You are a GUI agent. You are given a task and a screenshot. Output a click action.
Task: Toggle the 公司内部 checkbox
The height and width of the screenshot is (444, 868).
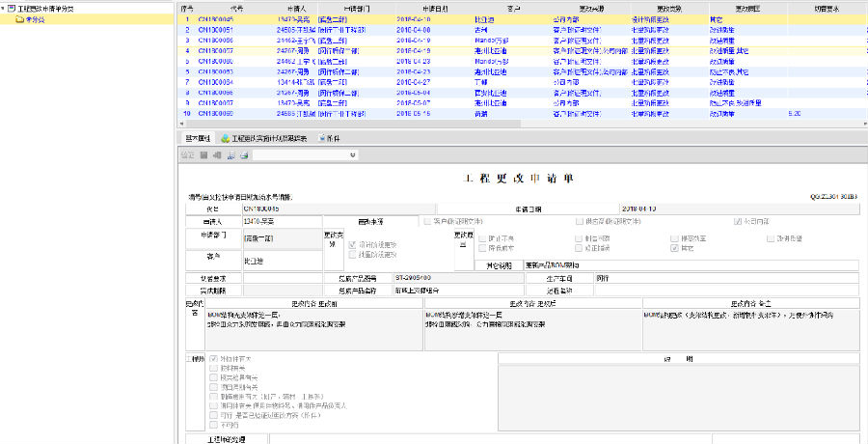[x=737, y=221]
